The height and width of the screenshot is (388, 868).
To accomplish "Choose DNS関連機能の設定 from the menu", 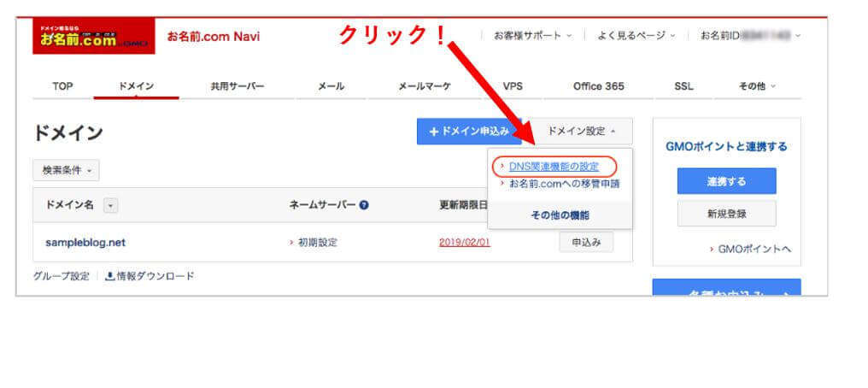I will 554,166.
